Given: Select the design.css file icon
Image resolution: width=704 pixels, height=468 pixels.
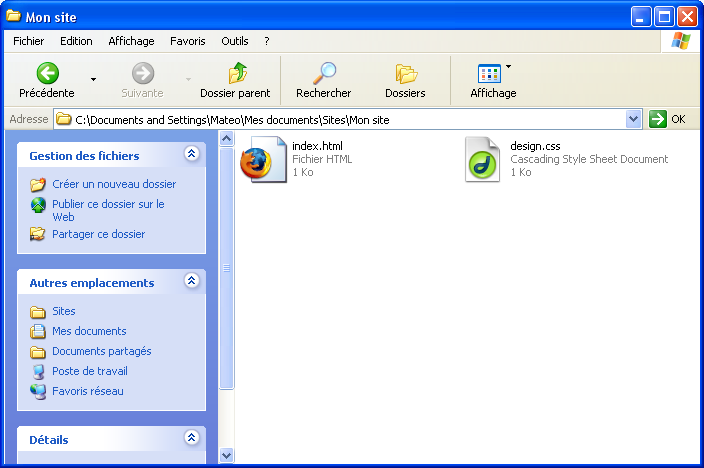Looking at the screenshot, I should (482, 160).
